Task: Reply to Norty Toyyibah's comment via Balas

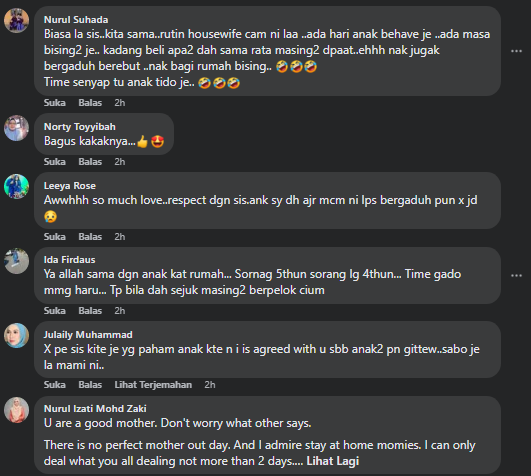Action: (x=90, y=161)
